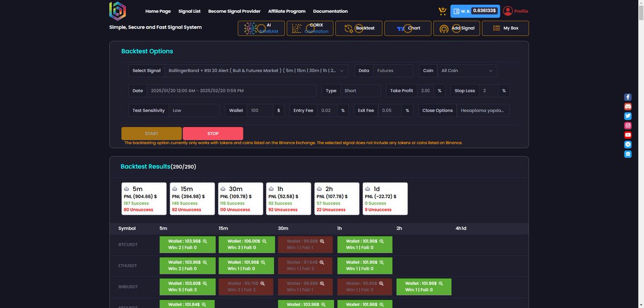Open the Twitter social link icon
This screenshot has width=644, height=308.
click(628, 116)
